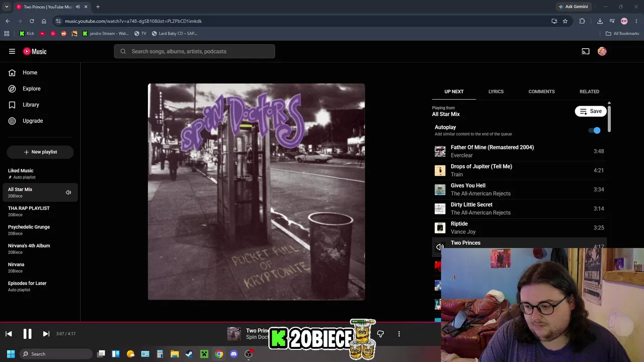
Task: Open Chrome downloads
Action: pyautogui.click(x=600, y=21)
